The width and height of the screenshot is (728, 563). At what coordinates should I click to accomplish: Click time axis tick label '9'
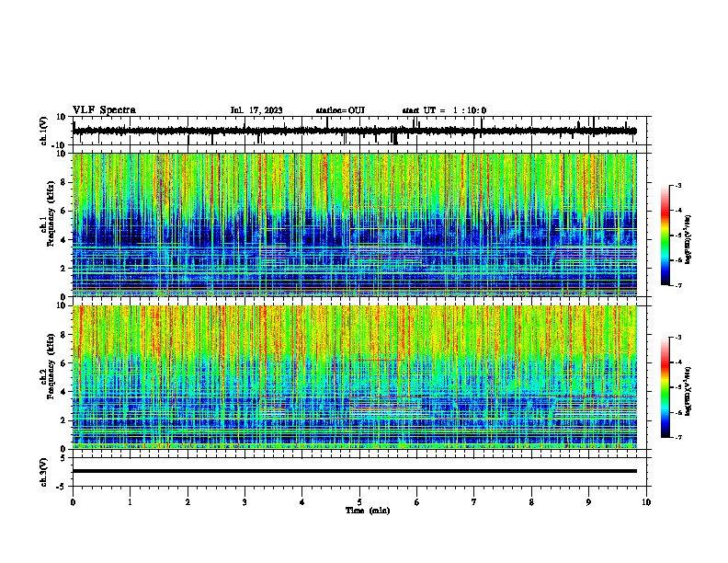tap(588, 502)
